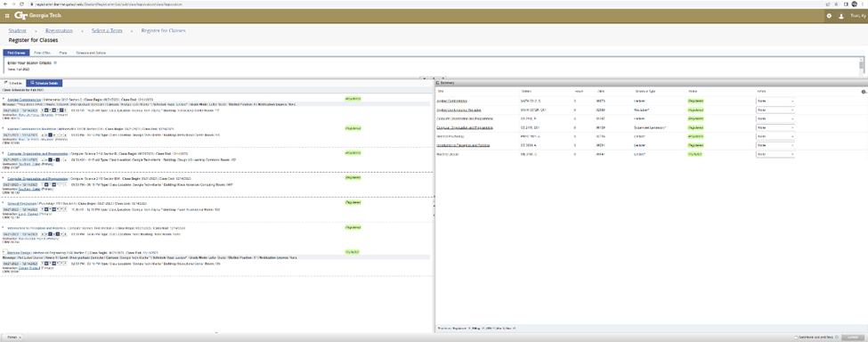Screen dimensions: 868x342
Task: Open the apps grid menu icon
Action: [x=6, y=16]
